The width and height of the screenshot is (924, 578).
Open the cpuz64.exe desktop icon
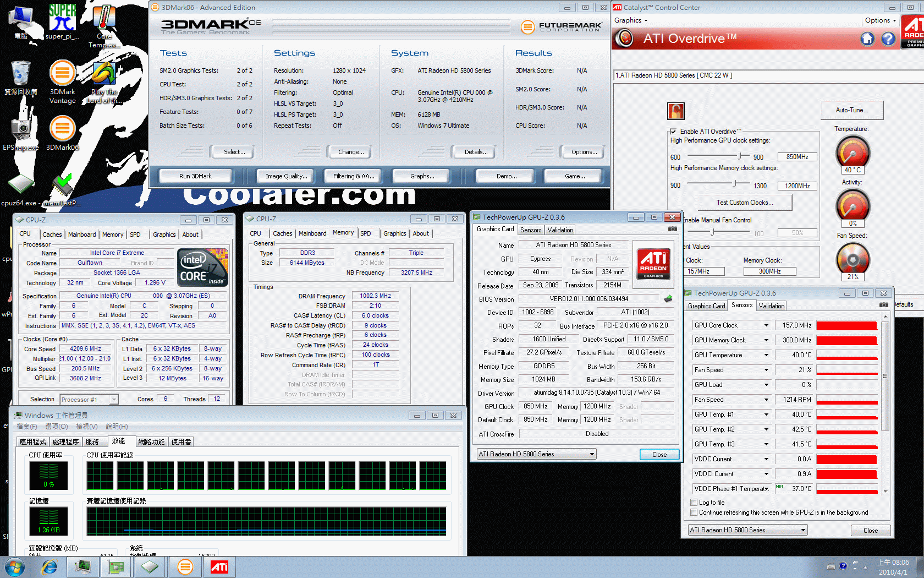coord(20,190)
